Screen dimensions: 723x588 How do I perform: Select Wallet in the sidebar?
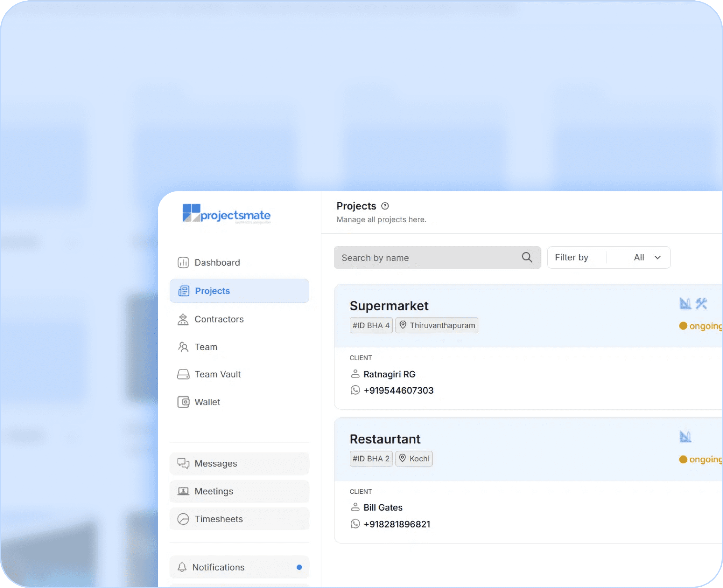tap(207, 402)
